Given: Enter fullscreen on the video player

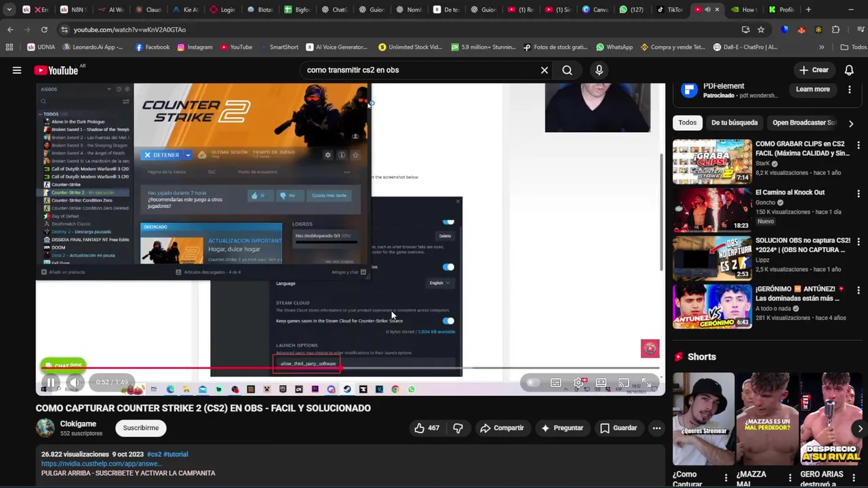Looking at the screenshot, I should point(646,383).
